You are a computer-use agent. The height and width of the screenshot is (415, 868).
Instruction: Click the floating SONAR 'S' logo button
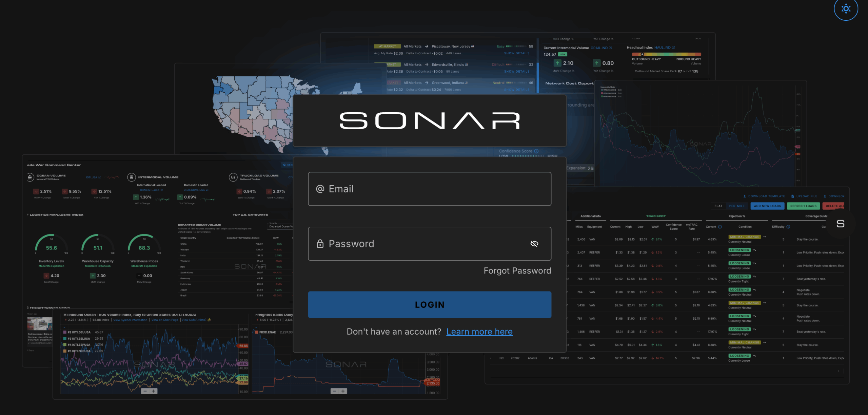pos(840,224)
